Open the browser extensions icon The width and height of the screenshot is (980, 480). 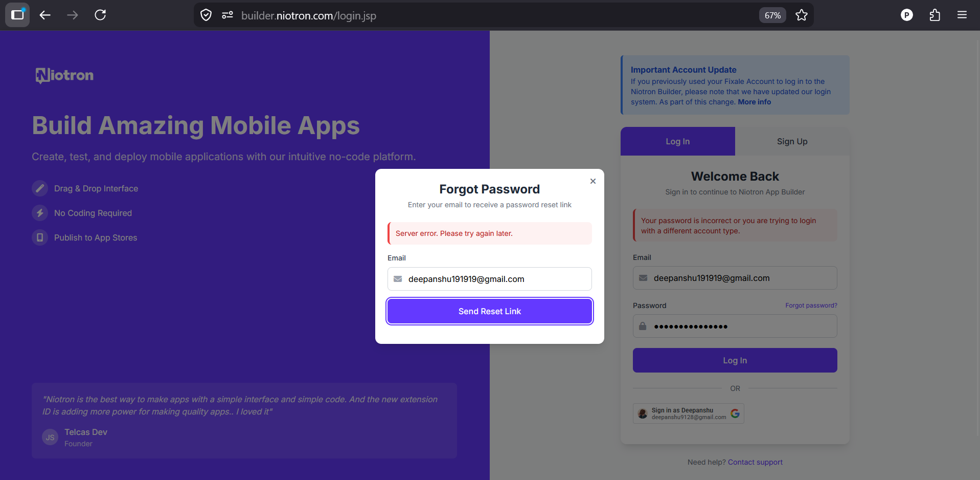(935, 15)
